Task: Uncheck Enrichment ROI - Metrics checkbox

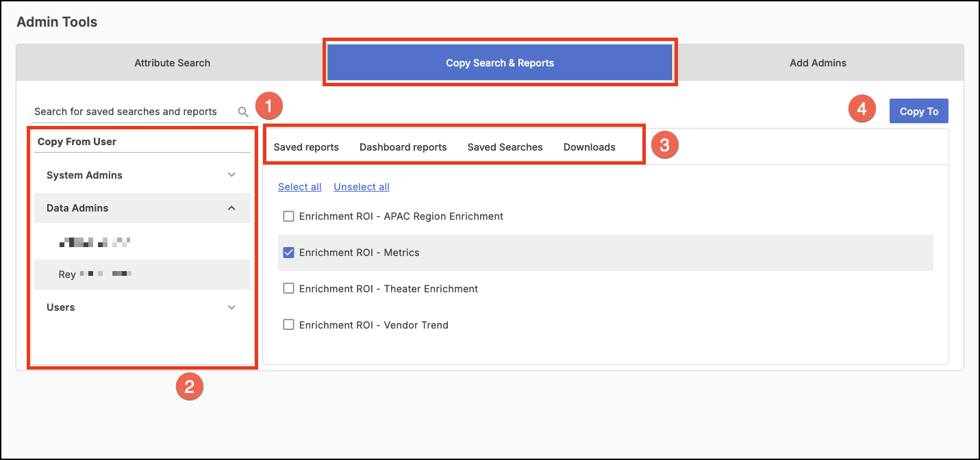Action: pyautogui.click(x=288, y=253)
